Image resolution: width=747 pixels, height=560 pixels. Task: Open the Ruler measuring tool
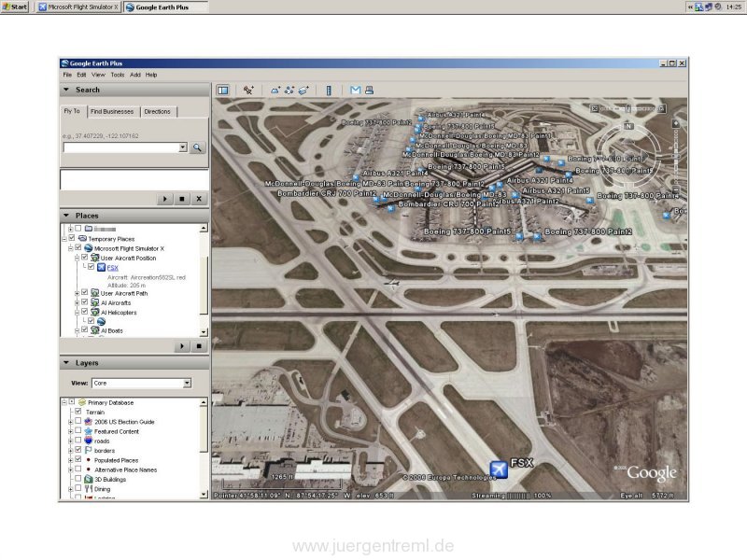[x=329, y=90]
